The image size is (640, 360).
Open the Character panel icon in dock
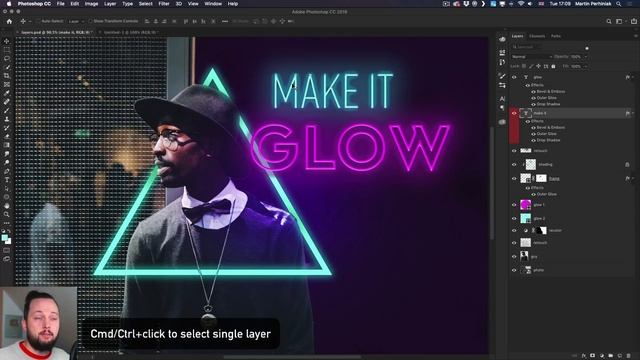point(502,99)
